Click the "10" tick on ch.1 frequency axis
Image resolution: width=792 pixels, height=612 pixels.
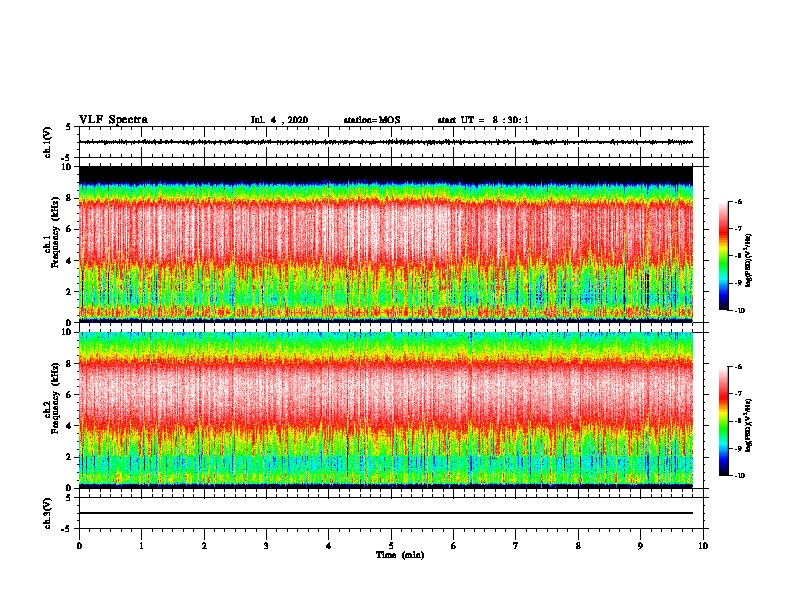(x=68, y=167)
